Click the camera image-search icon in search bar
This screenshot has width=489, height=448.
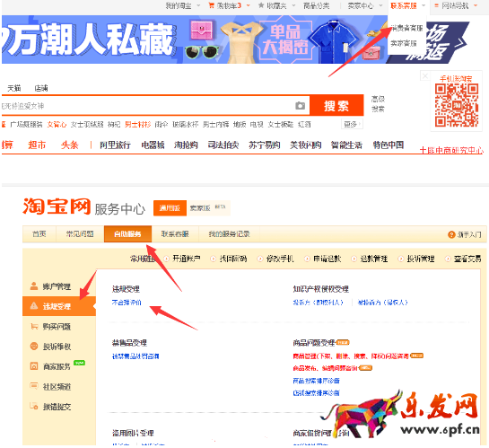(x=300, y=106)
